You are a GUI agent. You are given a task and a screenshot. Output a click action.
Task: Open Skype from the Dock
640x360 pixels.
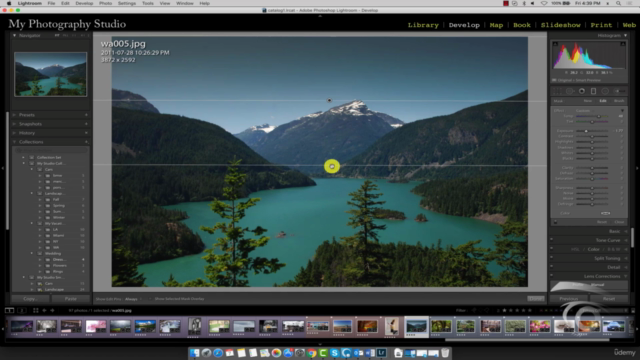pos(335,353)
